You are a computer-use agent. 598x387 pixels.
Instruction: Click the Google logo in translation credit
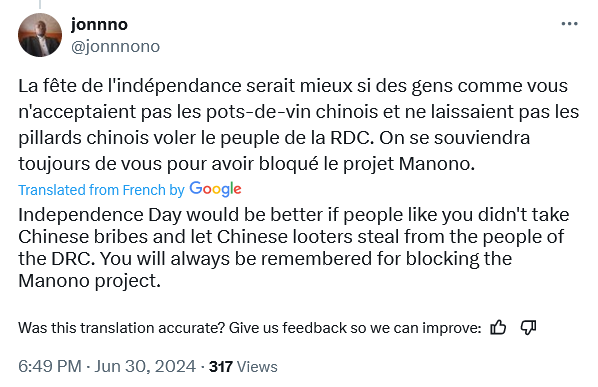[x=215, y=189]
